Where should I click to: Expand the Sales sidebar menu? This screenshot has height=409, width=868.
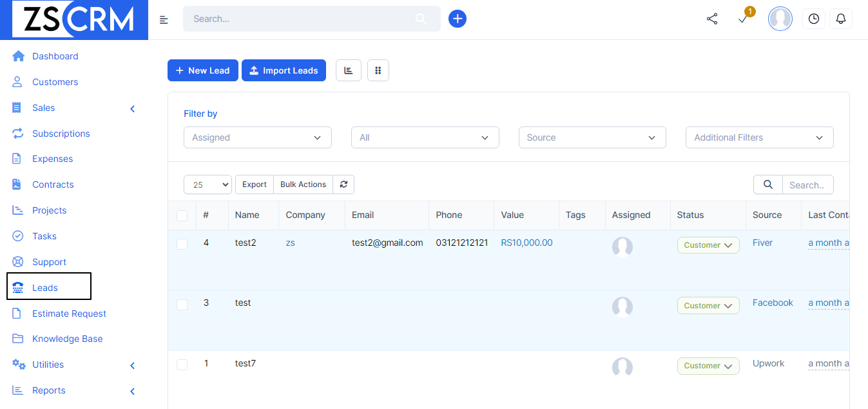coord(73,108)
